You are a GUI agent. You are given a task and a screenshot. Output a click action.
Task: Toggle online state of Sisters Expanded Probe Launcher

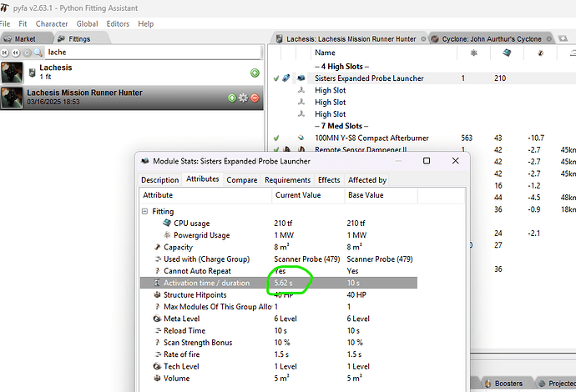click(x=276, y=78)
